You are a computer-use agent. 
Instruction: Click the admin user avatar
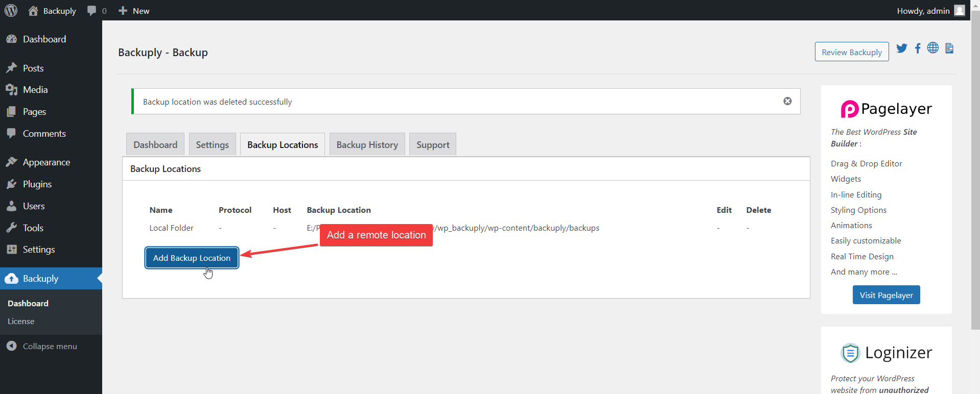point(960,11)
